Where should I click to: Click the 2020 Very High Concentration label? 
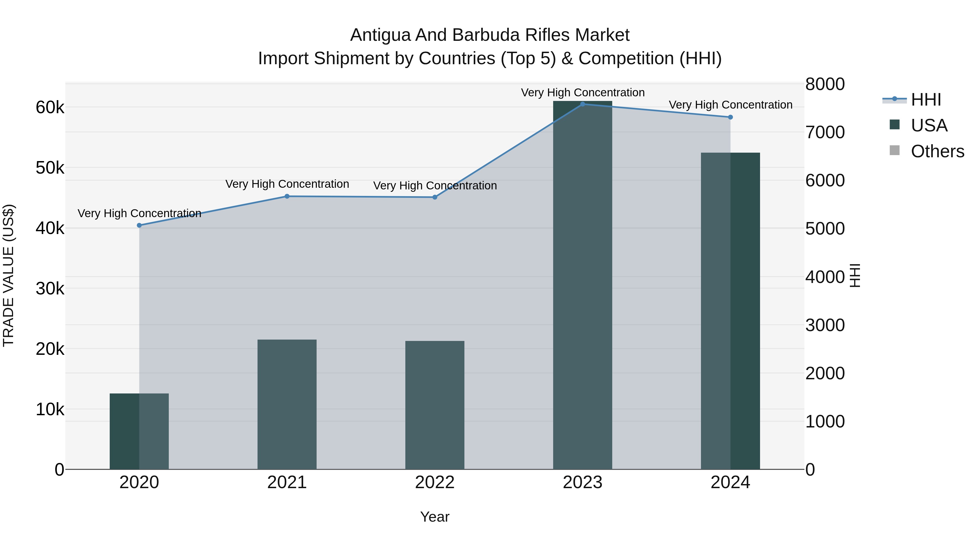[x=140, y=213]
